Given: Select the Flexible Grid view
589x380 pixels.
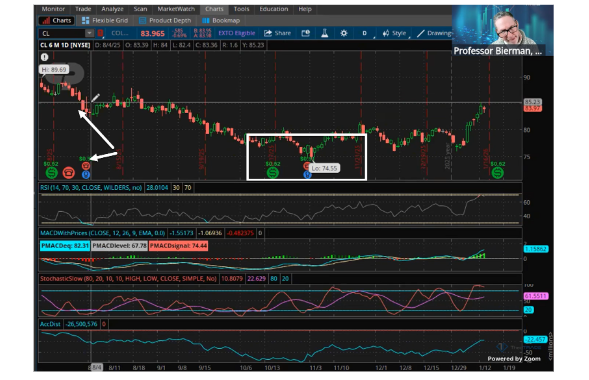Looking at the screenshot, I should [105, 21].
